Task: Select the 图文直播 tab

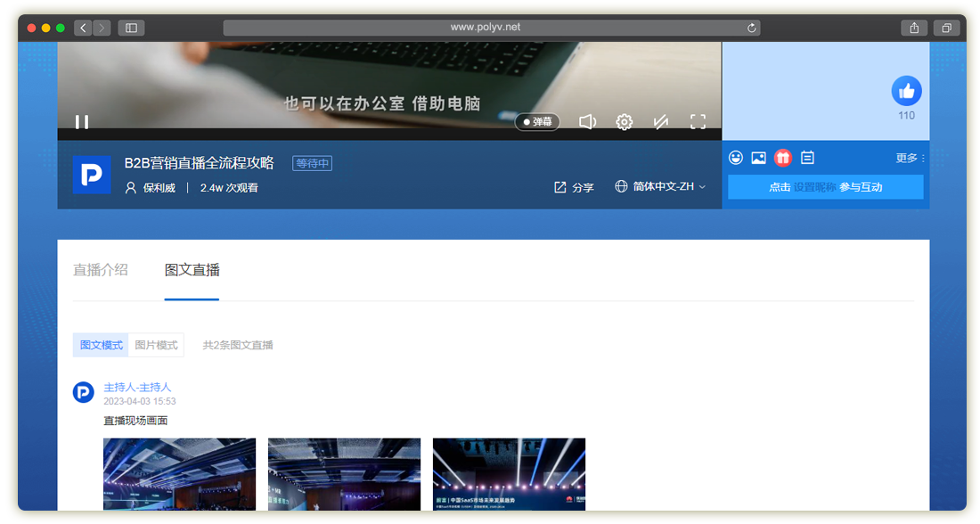Action: 192,270
